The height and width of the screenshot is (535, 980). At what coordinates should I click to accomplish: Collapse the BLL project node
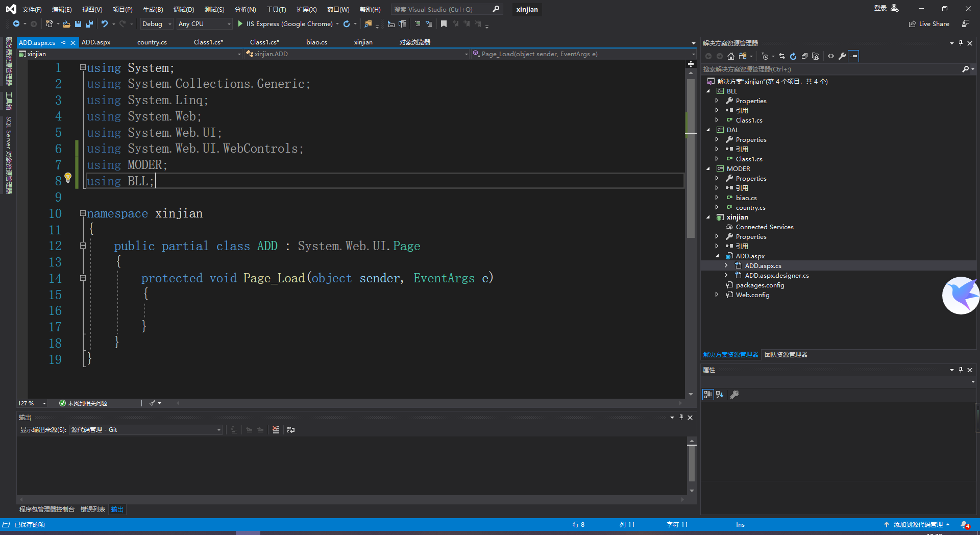pyautogui.click(x=708, y=91)
